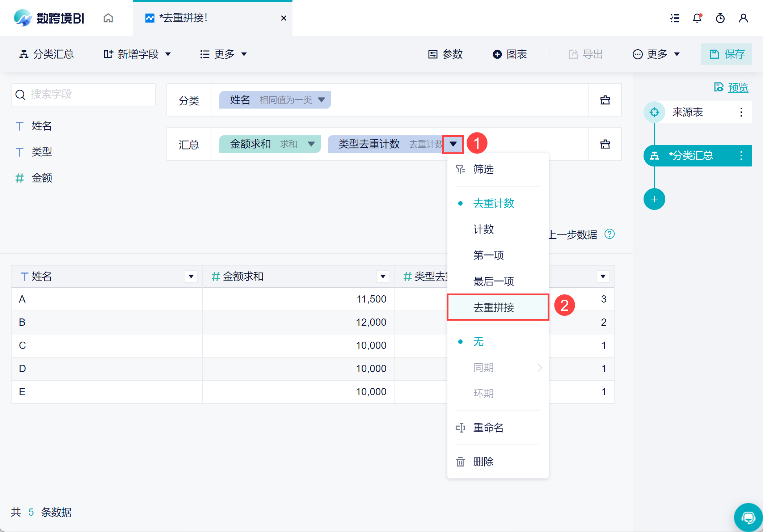Screen dimensions: 763x532
Task: Select 计数 aggregation option
Action: coord(484,229)
